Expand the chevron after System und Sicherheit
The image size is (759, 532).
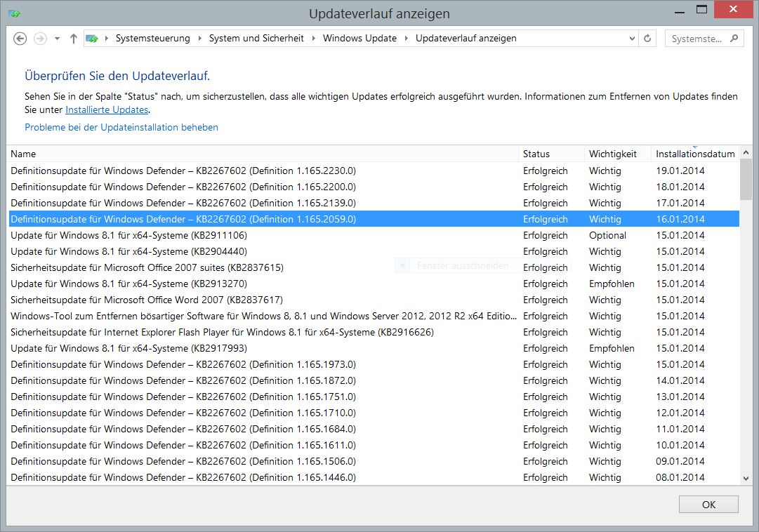pyautogui.click(x=313, y=38)
